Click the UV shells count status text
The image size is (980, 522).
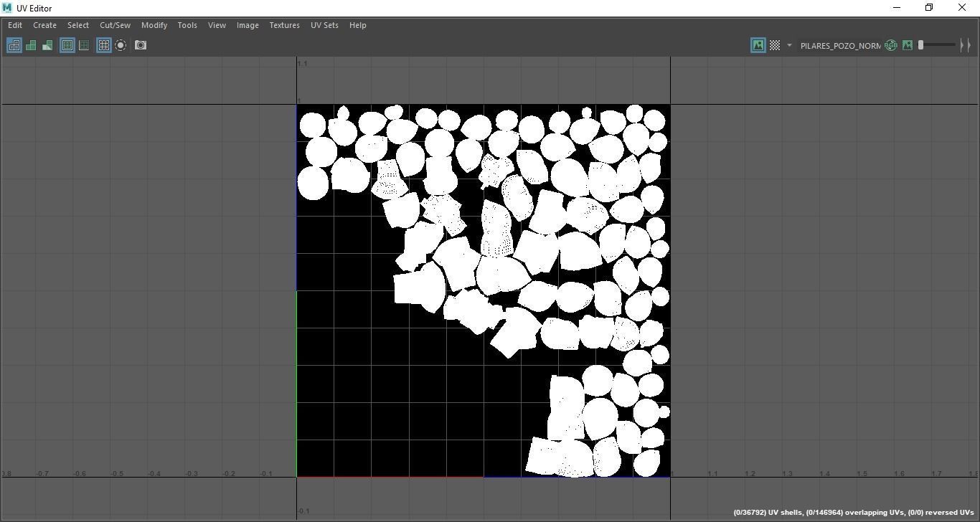768,513
